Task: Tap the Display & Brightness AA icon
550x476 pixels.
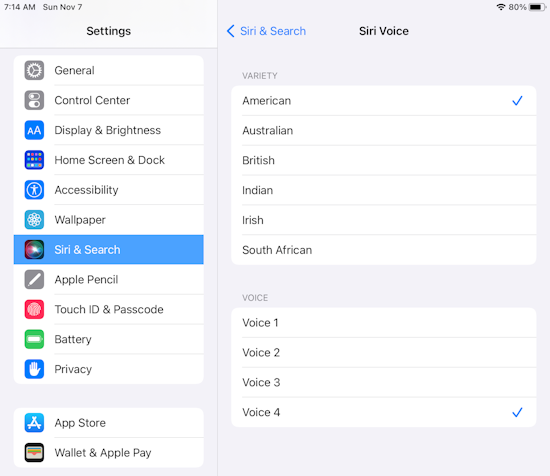Action: coord(34,130)
